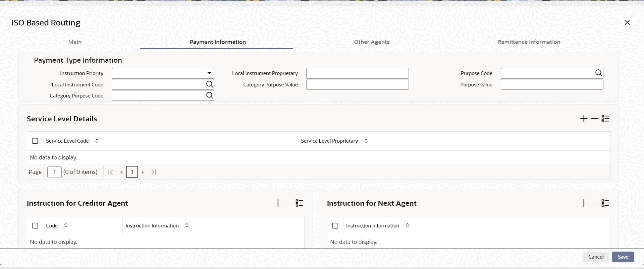Sort Service Level Proprietary column
The image size is (644, 269).
coord(366,141)
